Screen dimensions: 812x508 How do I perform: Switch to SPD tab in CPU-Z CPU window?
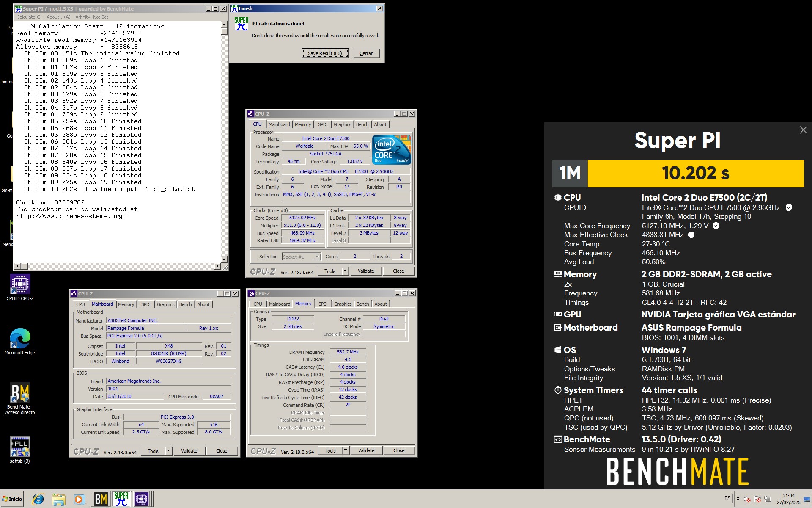(x=322, y=124)
